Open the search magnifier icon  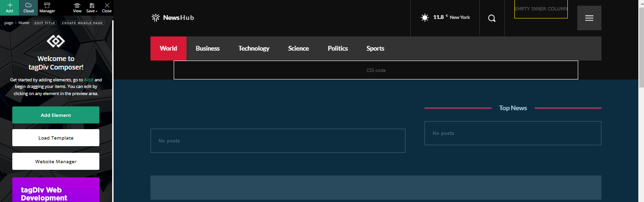point(492,18)
